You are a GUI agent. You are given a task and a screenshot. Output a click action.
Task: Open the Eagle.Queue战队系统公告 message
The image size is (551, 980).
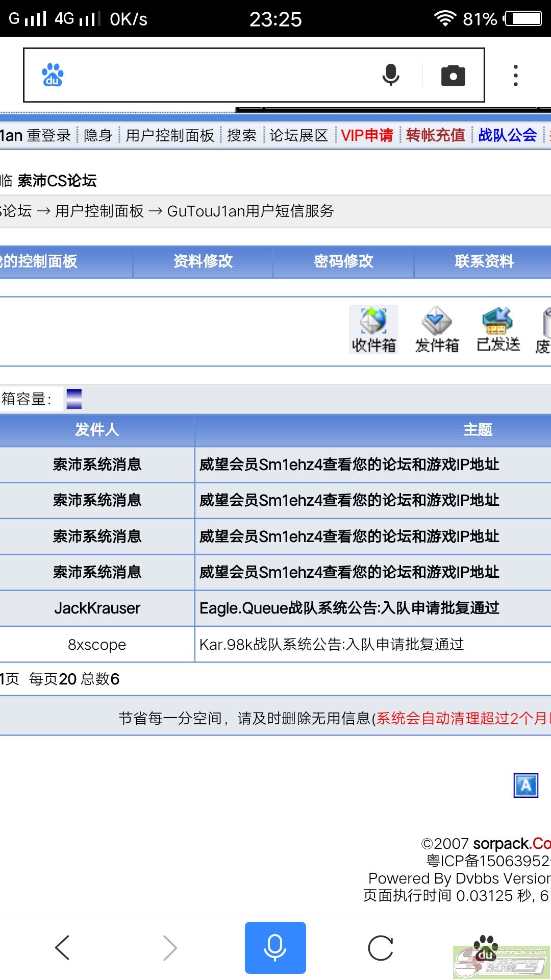pyautogui.click(x=349, y=608)
